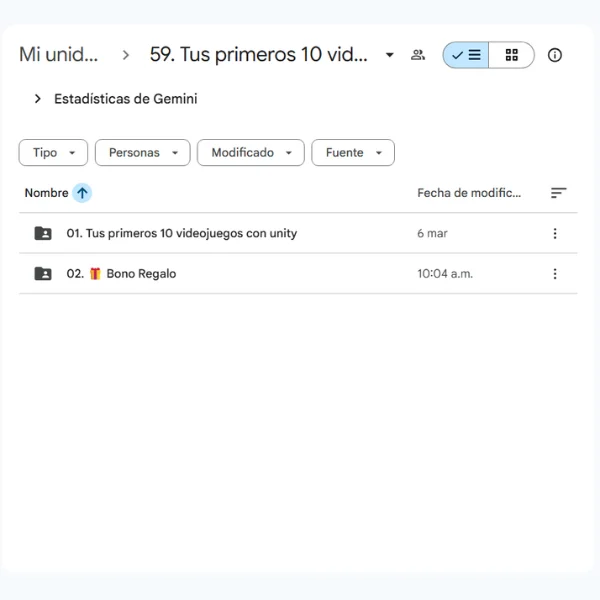Go to Mi unidad breadcrumb
Viewport: 600px width, 600px height.
coord(59,55)
